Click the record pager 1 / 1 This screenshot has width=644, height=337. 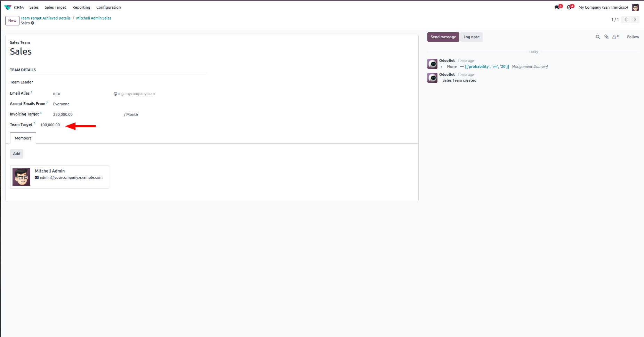[615, 19]
